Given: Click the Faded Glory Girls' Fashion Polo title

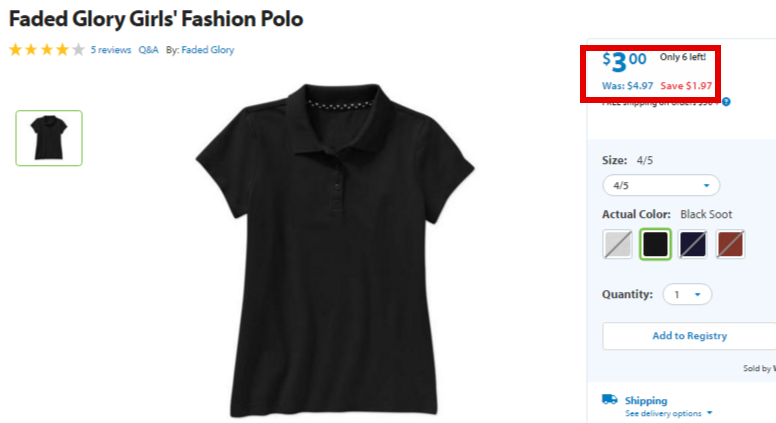Looking at the screenshot, I should click(156, 19).
